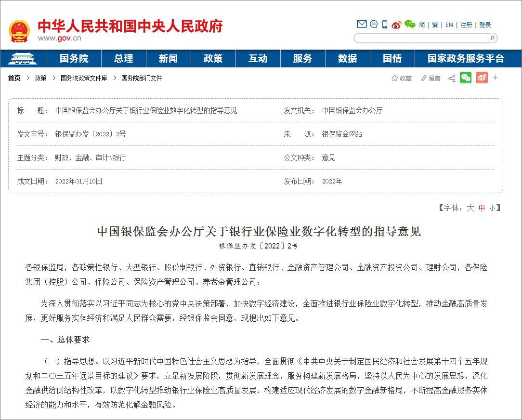Set font size to 小
Viewport: 522px width, 420px height.
(x=492, y=208)
